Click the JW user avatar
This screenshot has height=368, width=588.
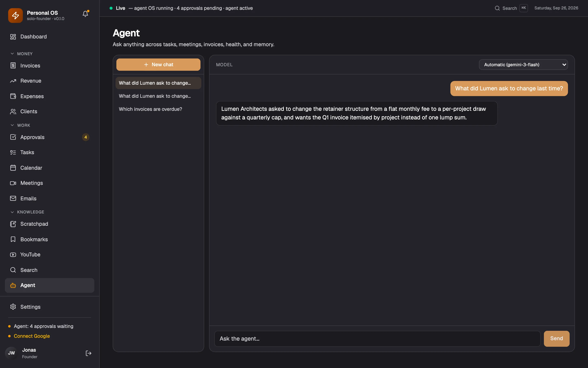11,353
